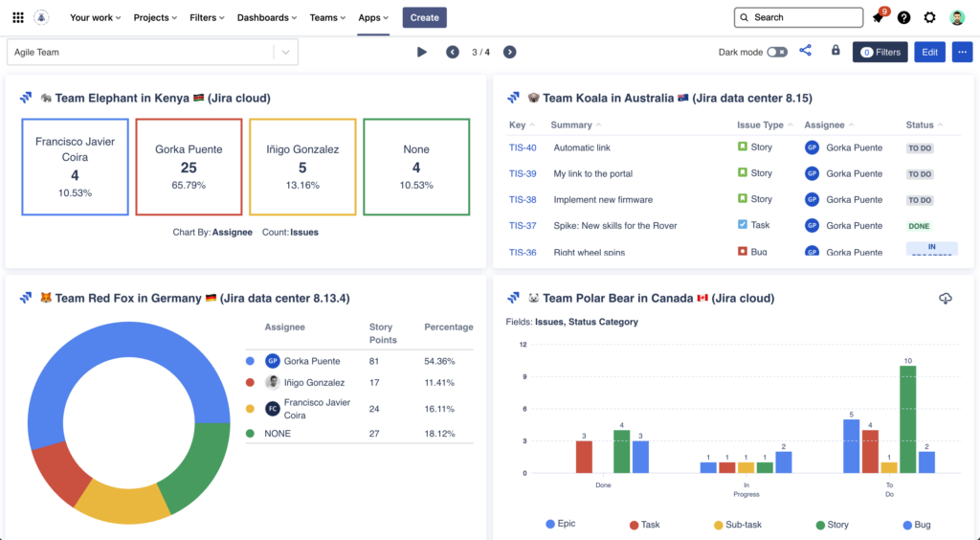
Task: Click gadget icon beside Team Koala title
Action: pos(513,98)
